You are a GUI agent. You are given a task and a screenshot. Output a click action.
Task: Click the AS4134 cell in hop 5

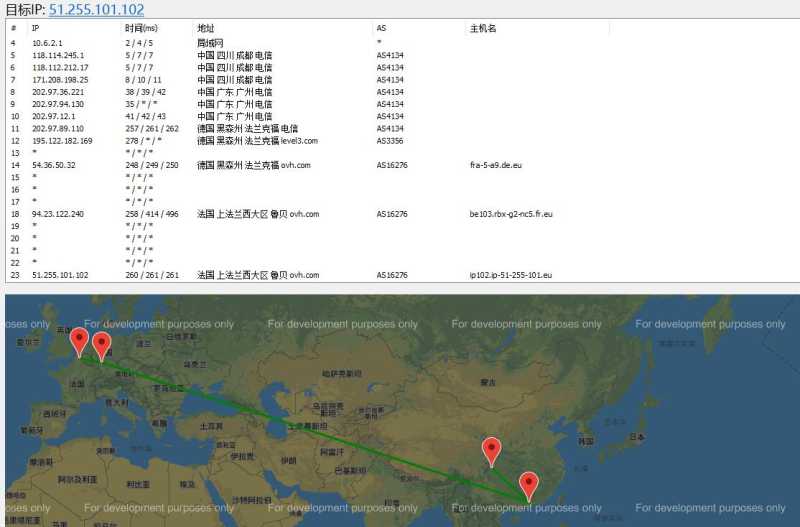390,55
